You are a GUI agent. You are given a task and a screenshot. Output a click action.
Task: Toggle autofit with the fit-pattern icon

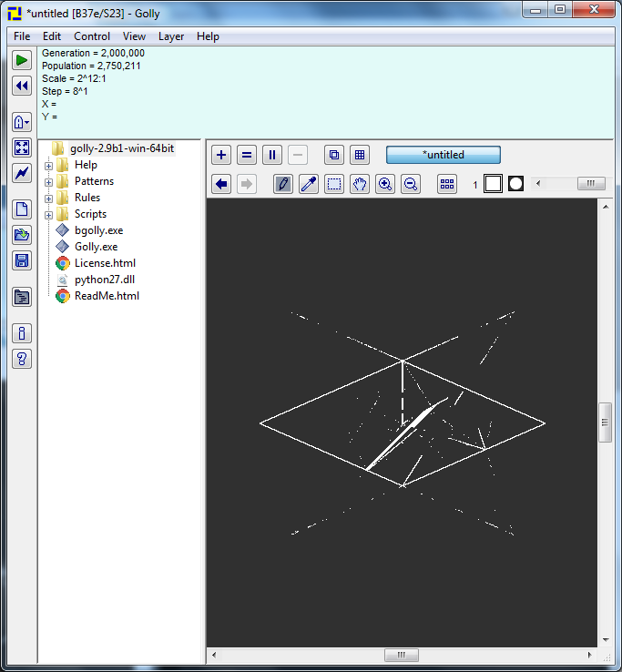point(22,148)
